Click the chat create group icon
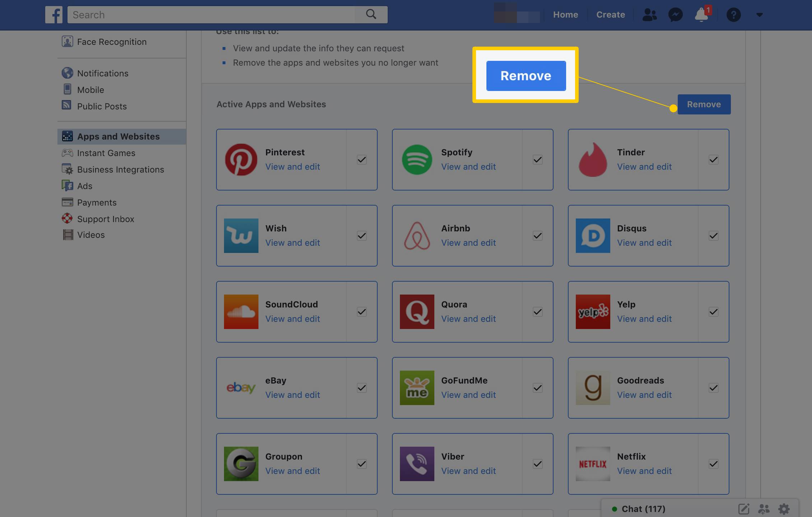Image resolution: width=812 pixels, height=517 pixels. coord(764,509)
